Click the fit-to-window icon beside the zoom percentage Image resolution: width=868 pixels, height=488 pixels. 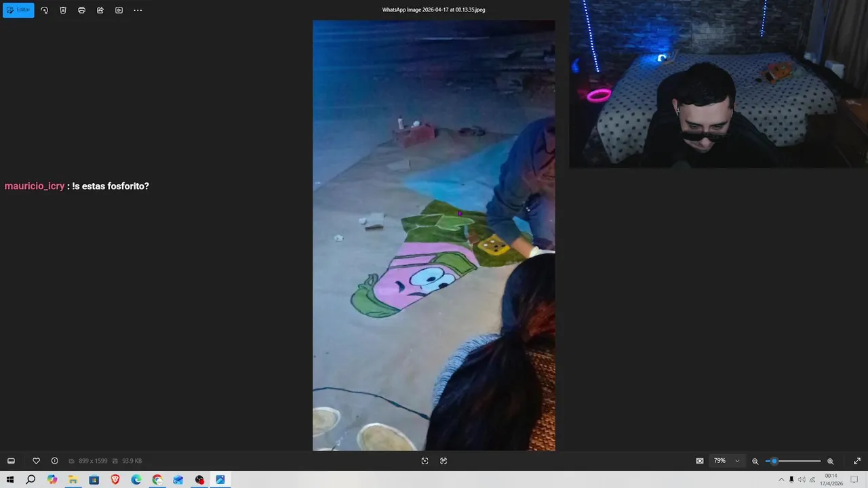click(x=700, y=461)
